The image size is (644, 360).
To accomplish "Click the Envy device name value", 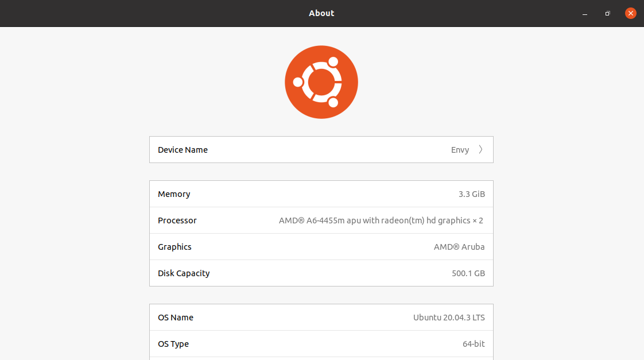I will 460,150.
